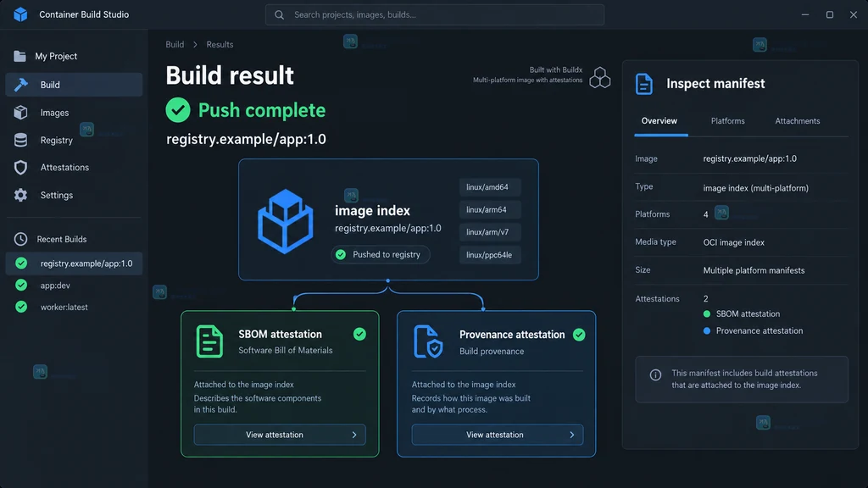Viewport: 868px width, 488px height.
Task: Open My Project folder icon
Action: [20, 56]
